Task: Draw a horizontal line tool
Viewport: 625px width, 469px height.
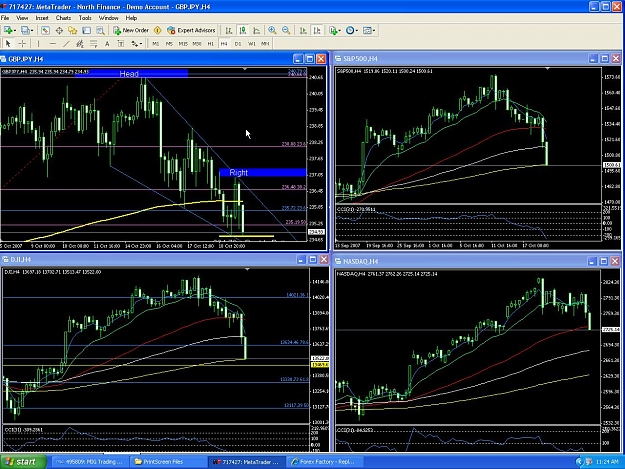Action: [x=53, y=44]
